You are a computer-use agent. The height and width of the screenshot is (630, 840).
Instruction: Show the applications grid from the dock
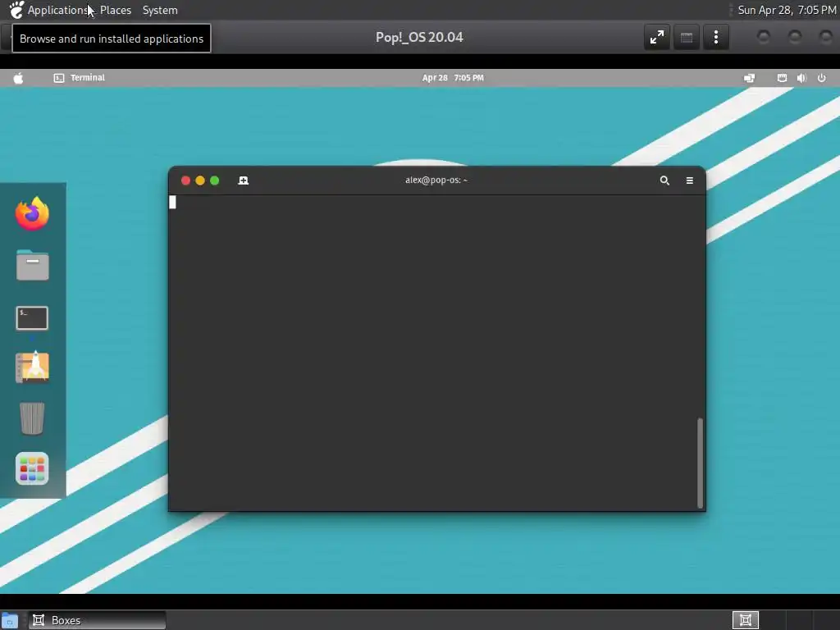click(x=32, y=468)
